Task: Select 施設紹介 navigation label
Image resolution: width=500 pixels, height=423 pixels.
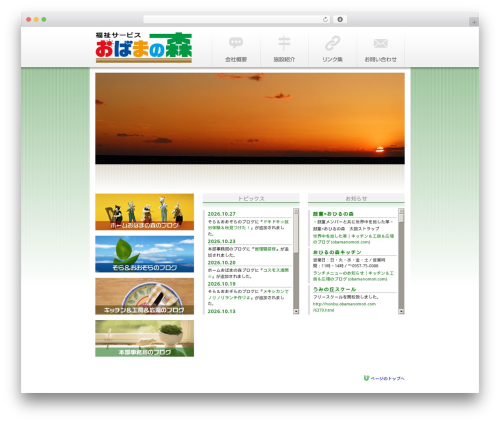Action: (x=284, y=59)
